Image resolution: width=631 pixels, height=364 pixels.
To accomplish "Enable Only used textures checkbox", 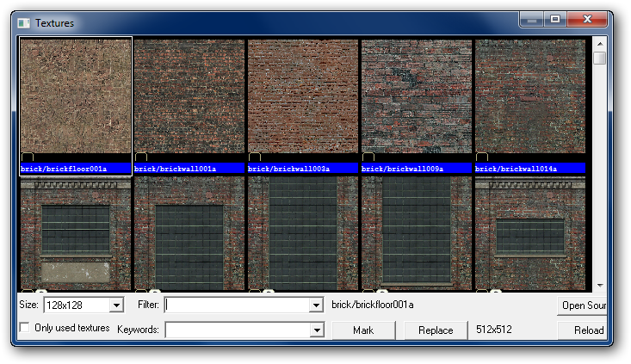I will pos(24,327).
